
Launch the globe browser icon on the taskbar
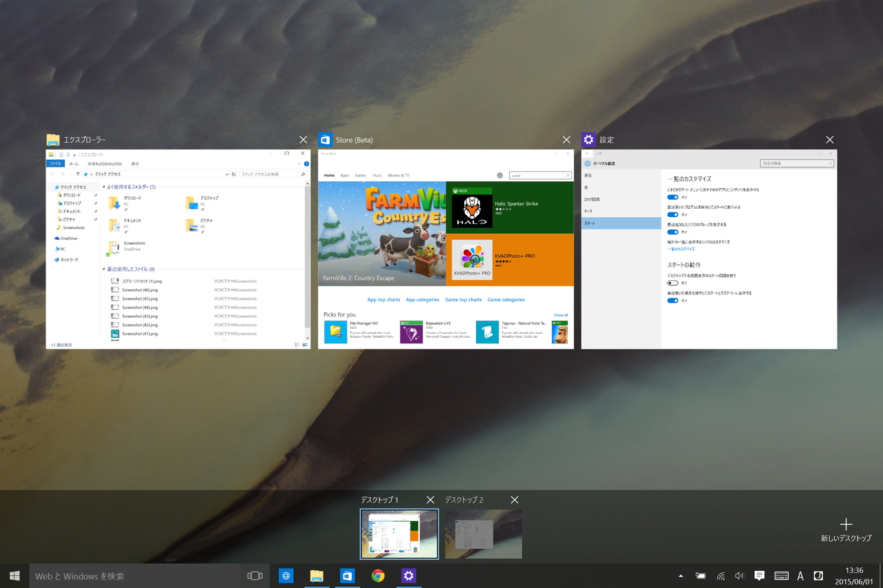286,576
